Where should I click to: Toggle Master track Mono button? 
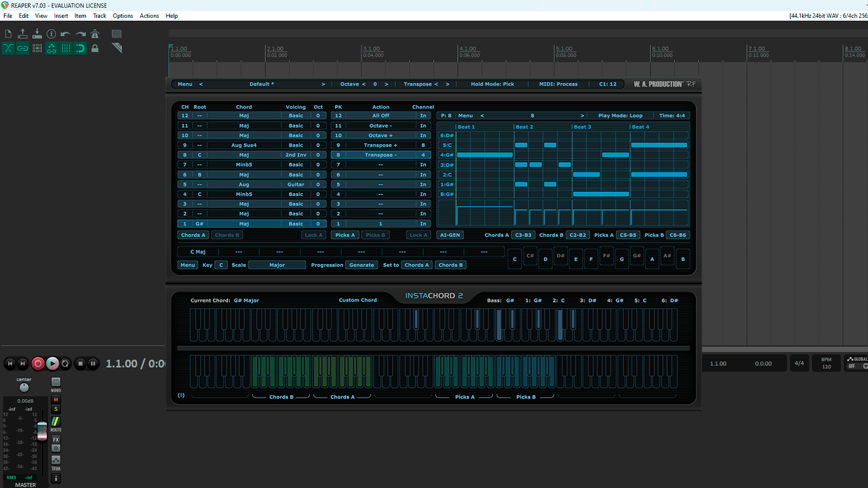tap(56, 383)
